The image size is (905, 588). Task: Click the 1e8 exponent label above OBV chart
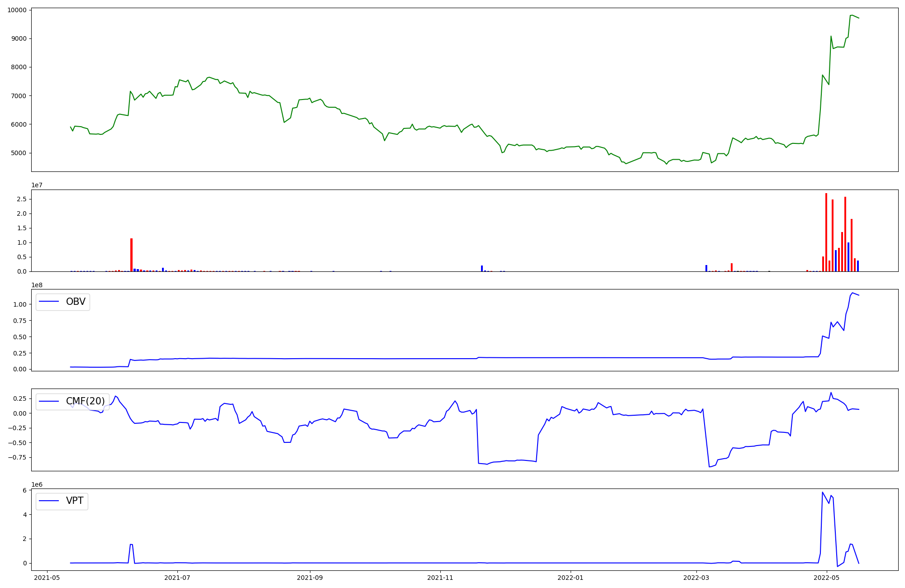[37, 285]
